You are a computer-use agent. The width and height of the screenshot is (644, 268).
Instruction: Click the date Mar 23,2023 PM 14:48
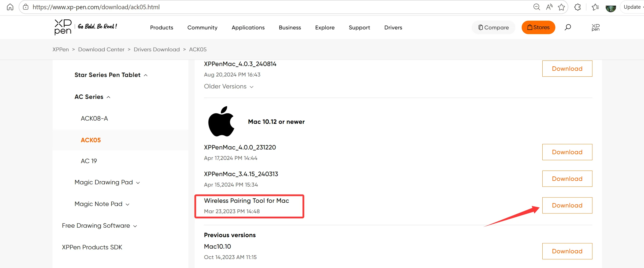click(x=232, y=211)
